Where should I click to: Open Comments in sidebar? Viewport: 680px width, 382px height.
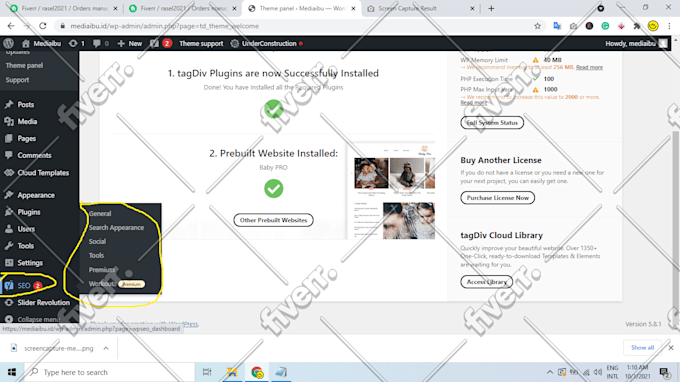point(34,155)
